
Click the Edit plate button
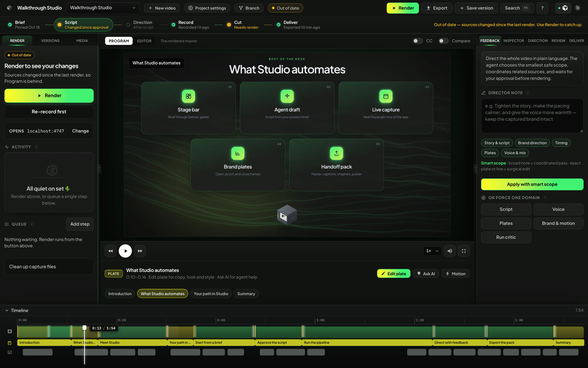click(393, 274)
